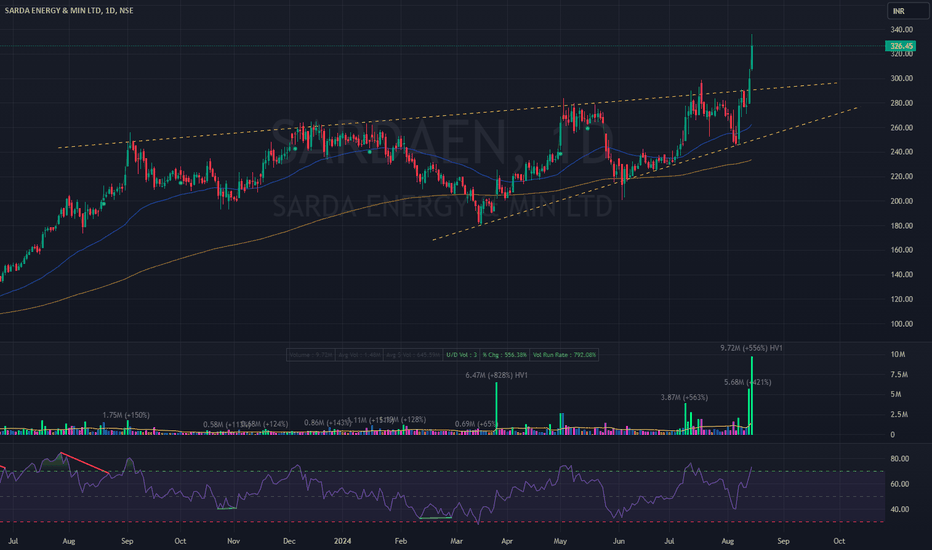Click the % Chg : 556.38% table cell
The height and width of the screenshot is (550, 932).
coord(504,355)
